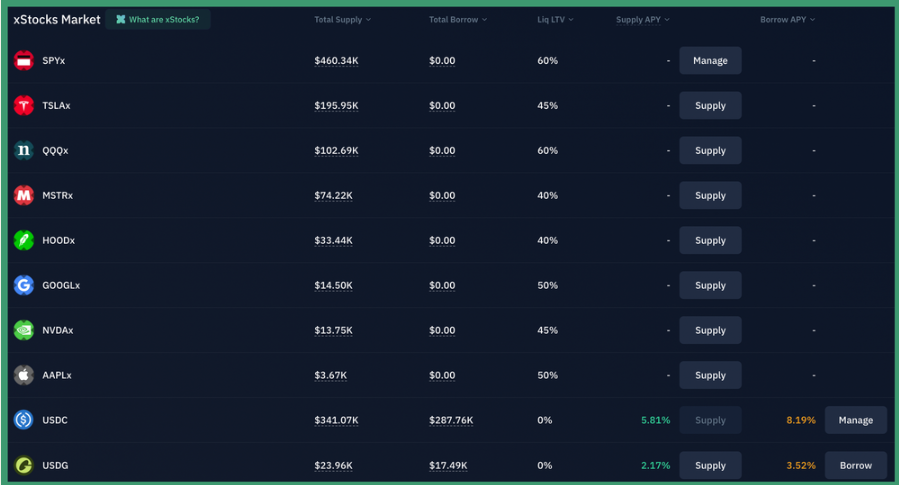
Task: Click the GOOGLx Google logo icon
Action: point(24,286)
